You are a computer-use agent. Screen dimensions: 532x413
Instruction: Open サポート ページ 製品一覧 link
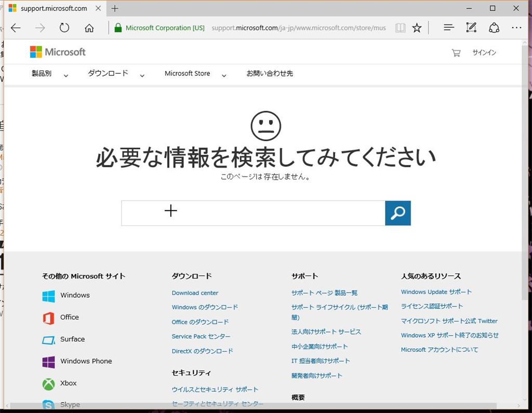[x=324, y=293]
